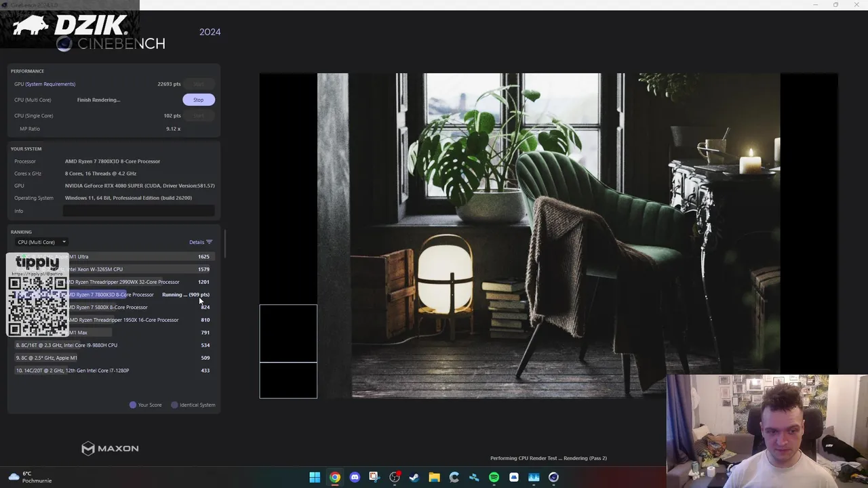Screen dimensions: 868x488
Task: Switch to Cinebench in the taskbar
Action: click(554, 477)
